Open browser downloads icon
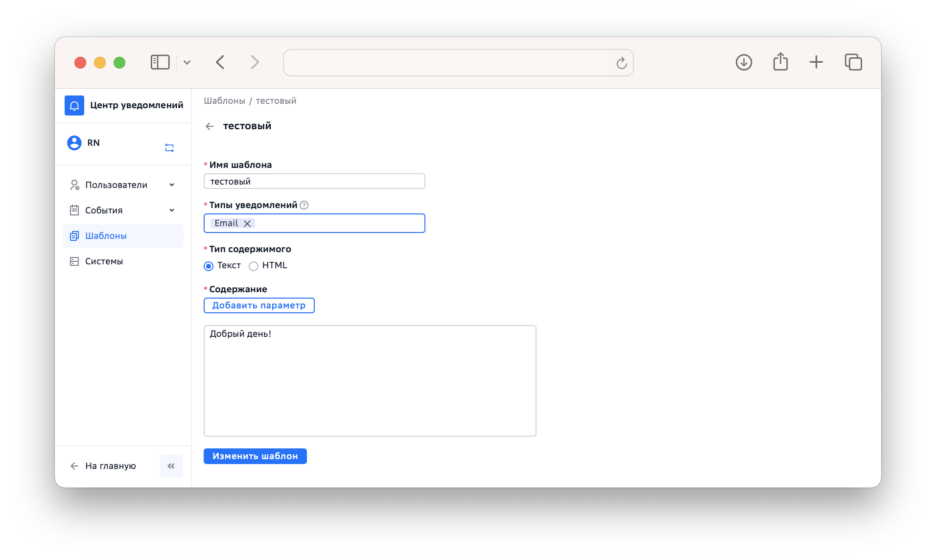The image size is (936, 560). pos(744,62)
